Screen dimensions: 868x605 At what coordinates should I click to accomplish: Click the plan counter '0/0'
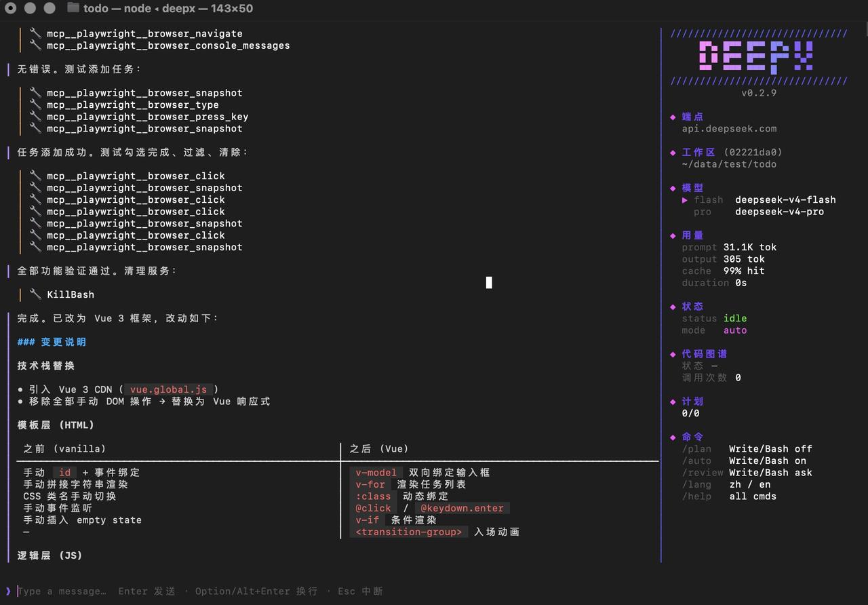click(690, 413)
